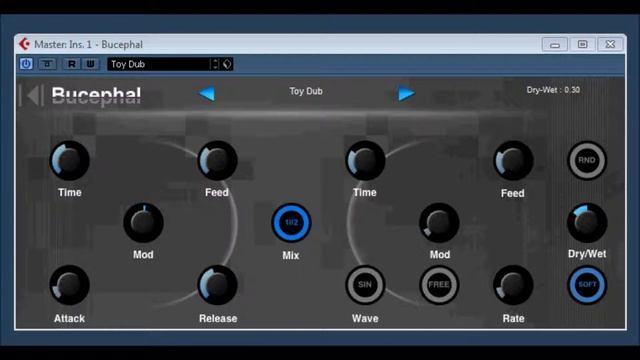The width and height of the screenshot is (640, 360).
Task: Click the right delay Feed knob
Action: point(513,160)
